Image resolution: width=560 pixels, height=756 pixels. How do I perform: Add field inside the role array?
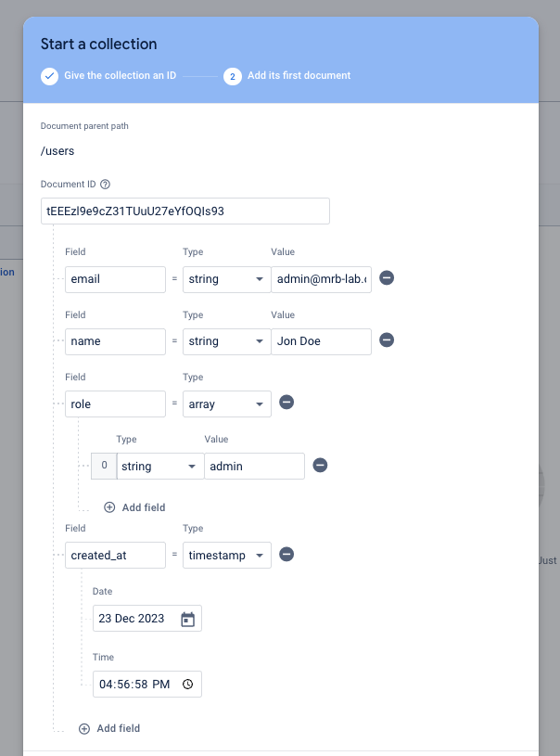coord(134,507)
